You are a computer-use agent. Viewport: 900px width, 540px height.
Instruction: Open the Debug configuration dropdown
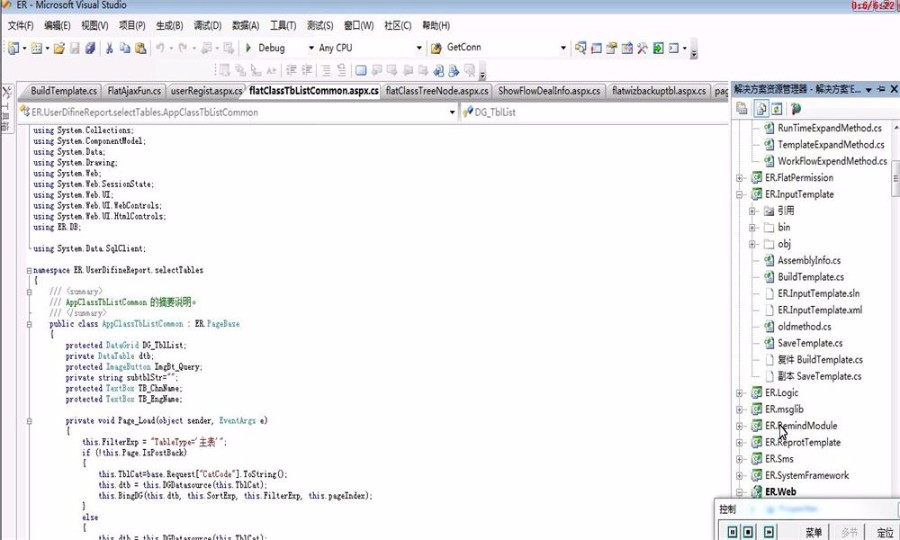click(311, 48)
